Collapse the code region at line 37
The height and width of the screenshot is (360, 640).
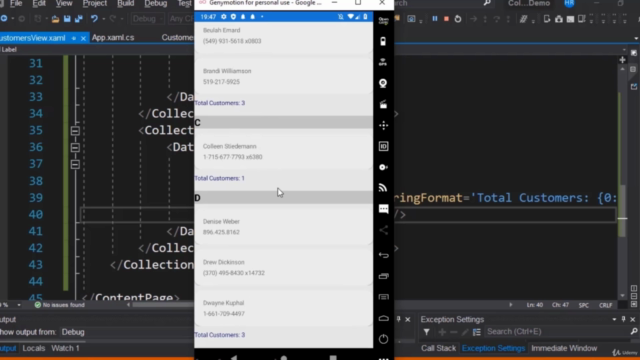click(75, 164)
